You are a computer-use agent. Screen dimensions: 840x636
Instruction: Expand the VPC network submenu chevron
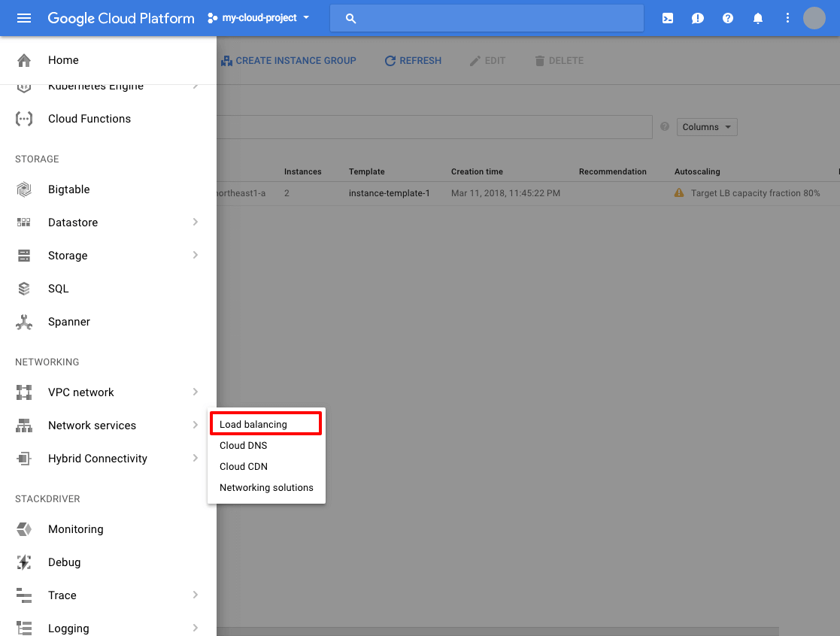coord(196,392)
